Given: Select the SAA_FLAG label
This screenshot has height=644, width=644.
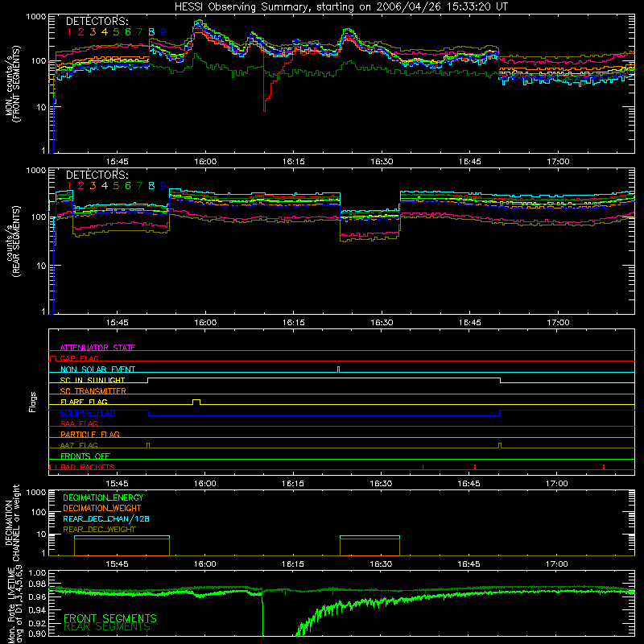Looking at the screenshot, I should pos(79,423).
